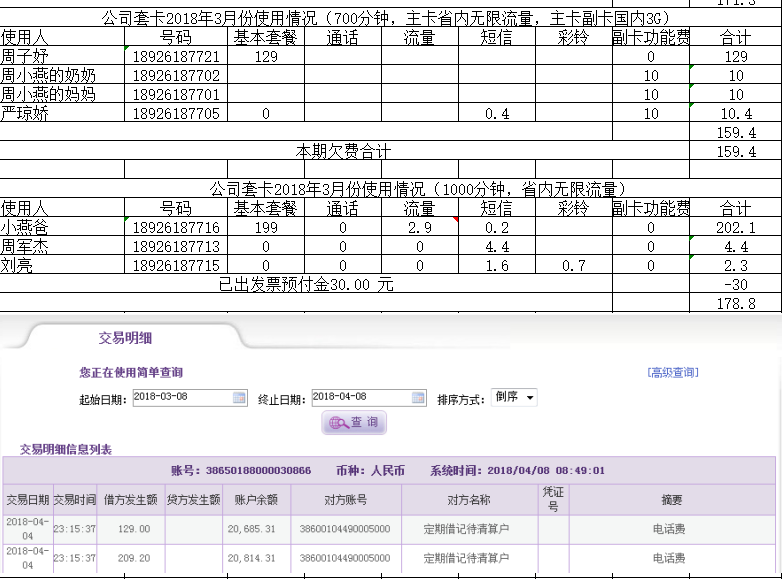The image size is (782, 579).
Task: Select the 已出发票预付金30.00 元 cell
Action: tap(306, 284)
